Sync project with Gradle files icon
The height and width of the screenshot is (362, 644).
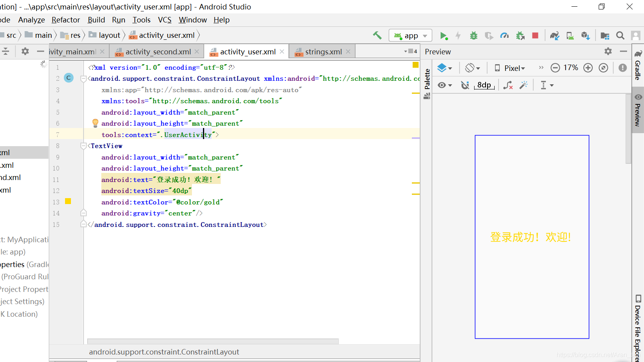(555, 36)
